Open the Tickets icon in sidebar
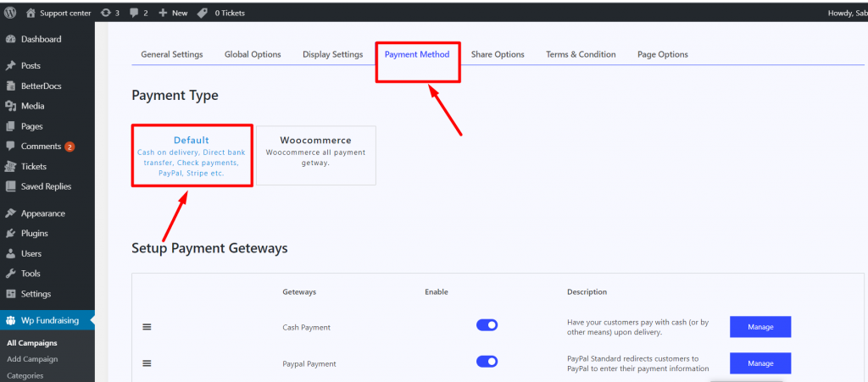This screenshot has width=868, height=382. point(10,166)
